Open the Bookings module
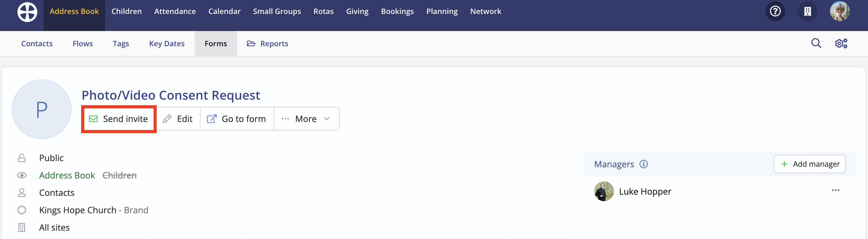This screenshot has height=239, width=868. pos(397,11)
